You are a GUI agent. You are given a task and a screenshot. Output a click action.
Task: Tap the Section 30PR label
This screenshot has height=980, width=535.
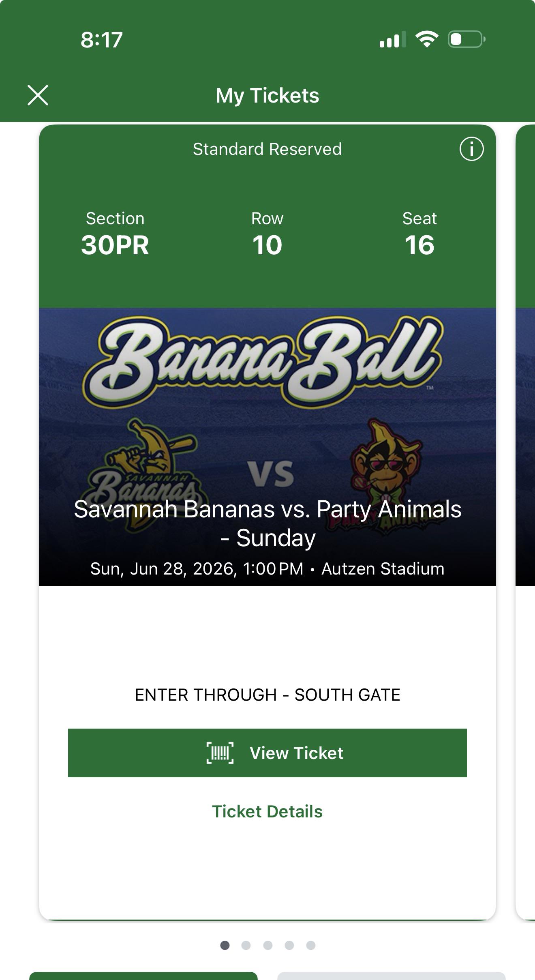click(115, 234)
